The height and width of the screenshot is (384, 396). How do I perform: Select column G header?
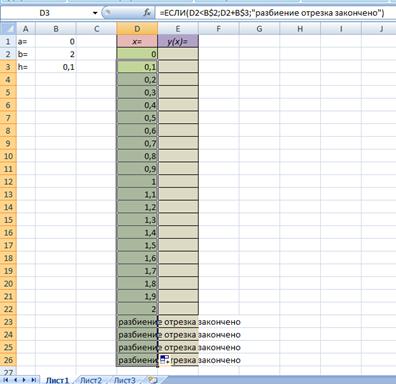click(259, 29)
